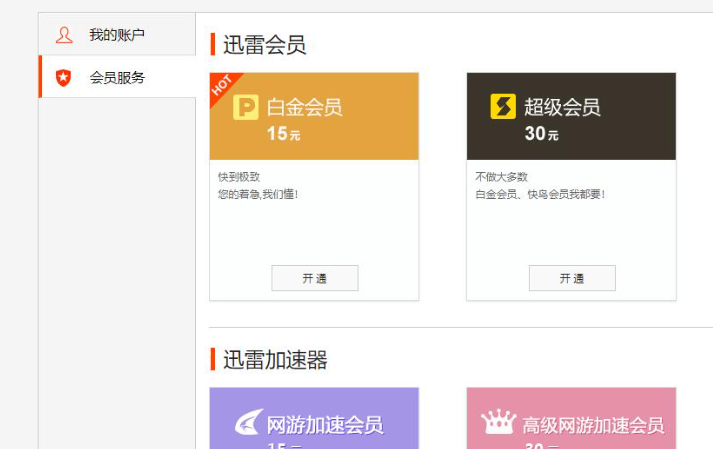
Task: Select the 会员服务 sidebar tab
Action: coord(117,77)
